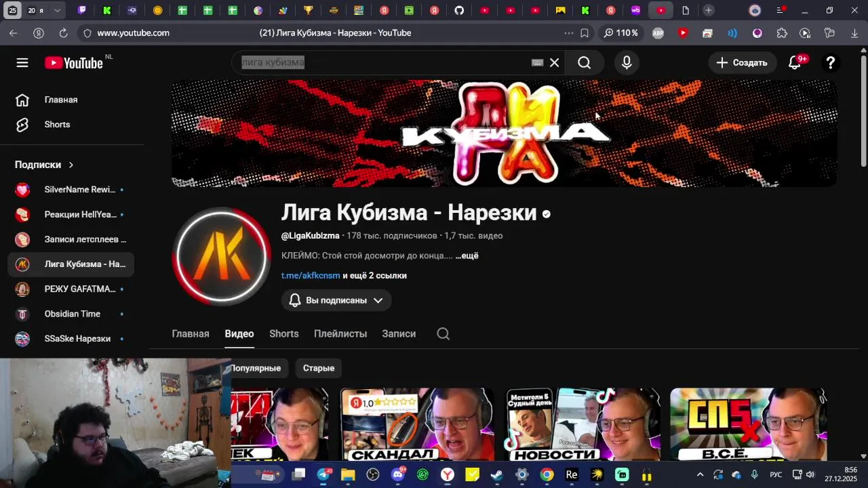This screenshot has height=488, width=868.
Task: Expand channel description via ...ещё
Action: coord(467,256)
